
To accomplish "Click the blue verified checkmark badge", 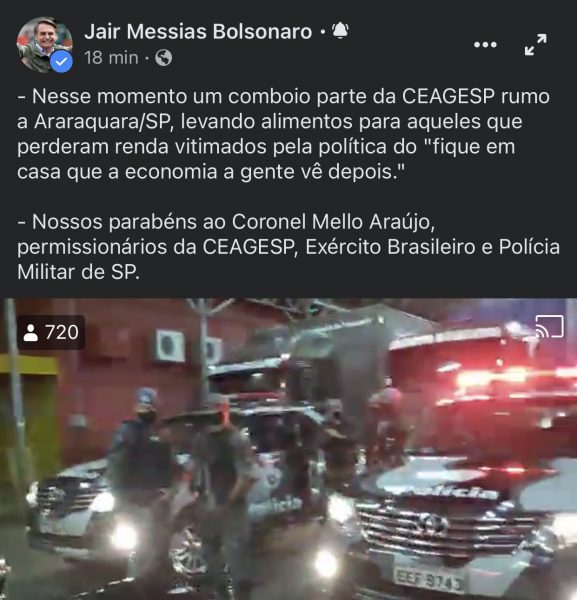I will tap(62, 62).
